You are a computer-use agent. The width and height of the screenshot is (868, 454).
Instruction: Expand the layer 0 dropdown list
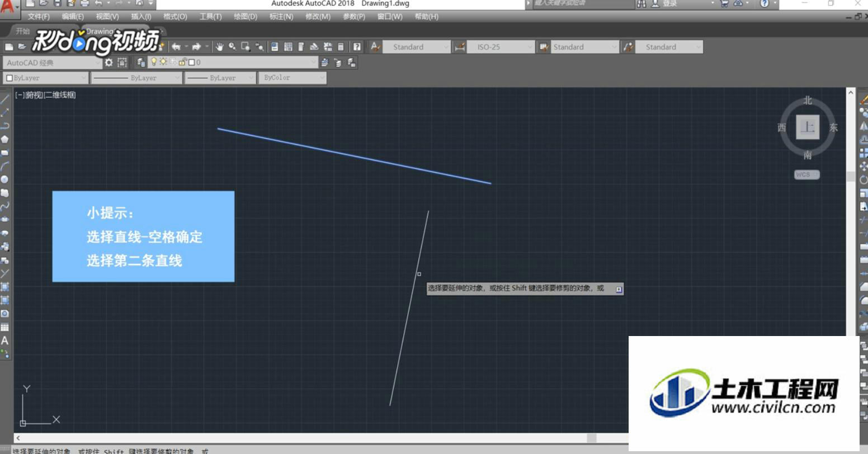(x=314, y=63)
